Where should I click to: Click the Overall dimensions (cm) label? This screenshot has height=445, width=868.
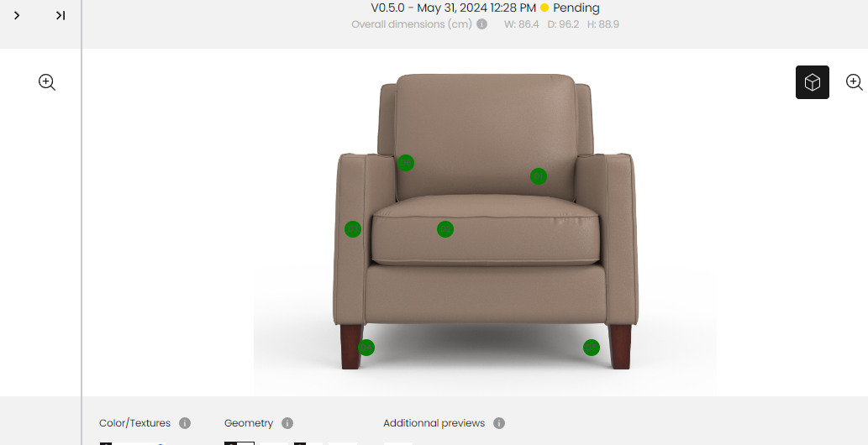pos(412,24)
